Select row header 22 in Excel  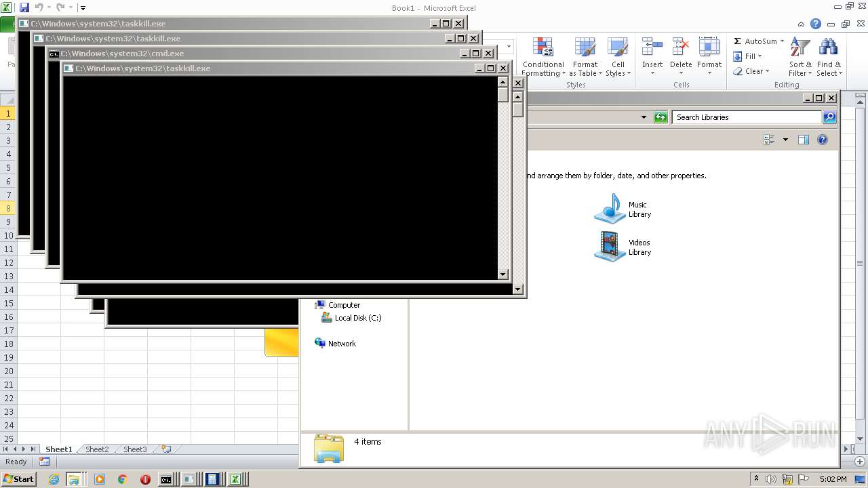(x=9, y=398)
